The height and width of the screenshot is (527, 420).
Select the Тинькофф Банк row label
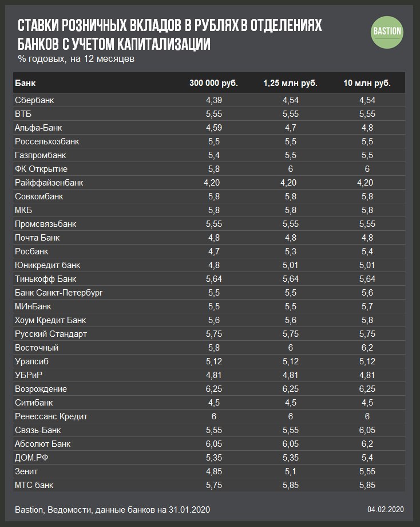[x=46, y=279]
